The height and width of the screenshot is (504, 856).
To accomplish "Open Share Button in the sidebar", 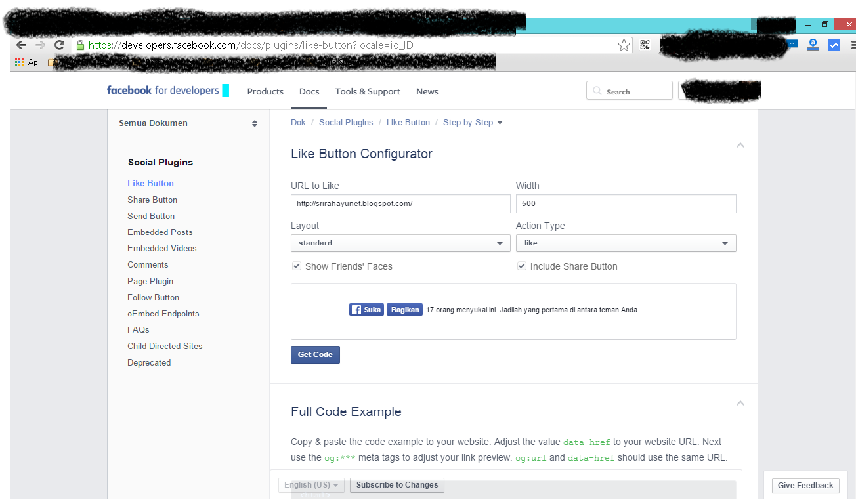I will [152, 199].
